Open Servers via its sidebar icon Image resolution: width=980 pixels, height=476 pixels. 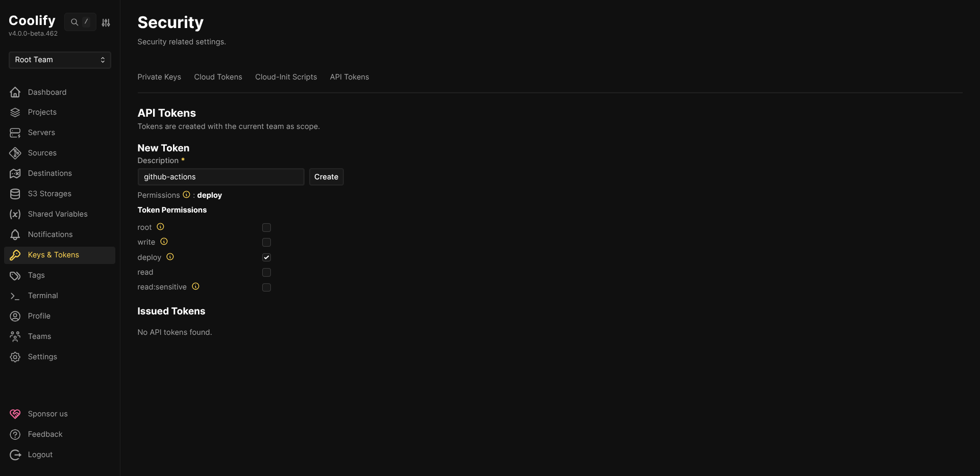(x=15, y=133)
